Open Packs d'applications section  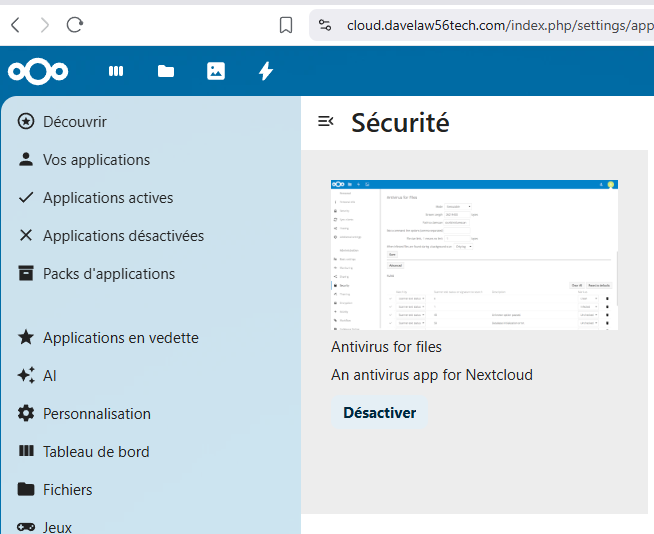(108, 274)
